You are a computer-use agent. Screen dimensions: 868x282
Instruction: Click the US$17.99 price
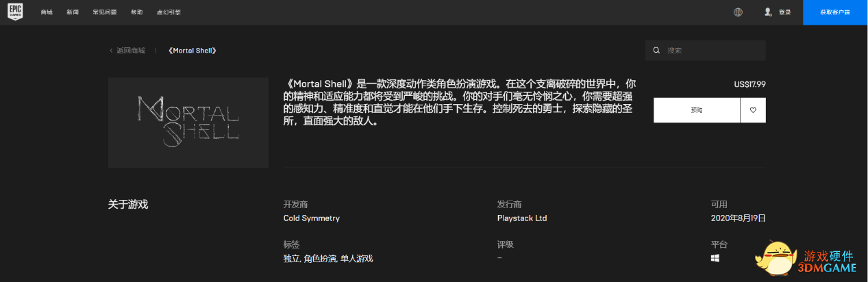(749, 84)
